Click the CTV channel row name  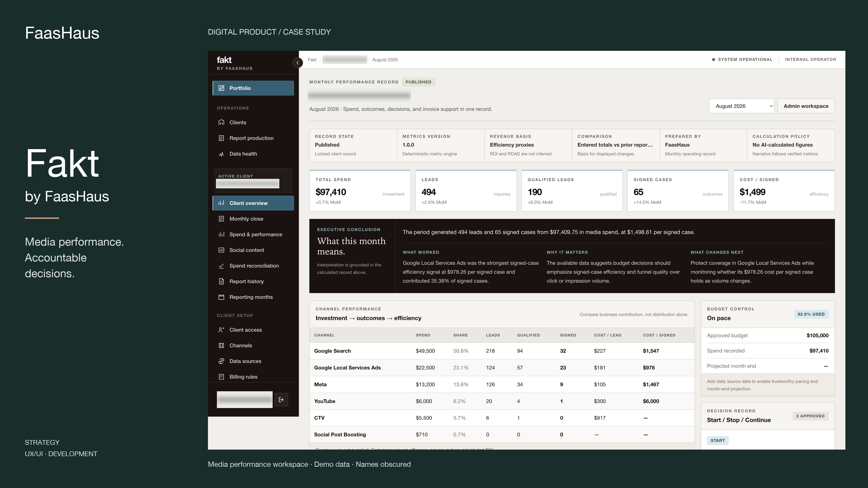pyautogui.click(x=319, y=418)
